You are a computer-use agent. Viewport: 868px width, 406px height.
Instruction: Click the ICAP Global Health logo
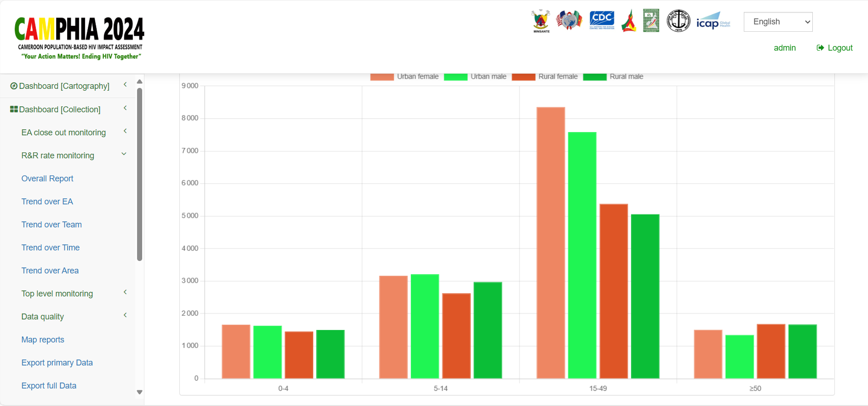tap(713, 21)
